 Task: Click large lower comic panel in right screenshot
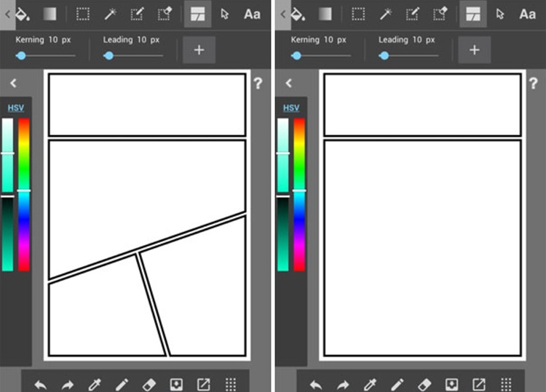[423, 248]
